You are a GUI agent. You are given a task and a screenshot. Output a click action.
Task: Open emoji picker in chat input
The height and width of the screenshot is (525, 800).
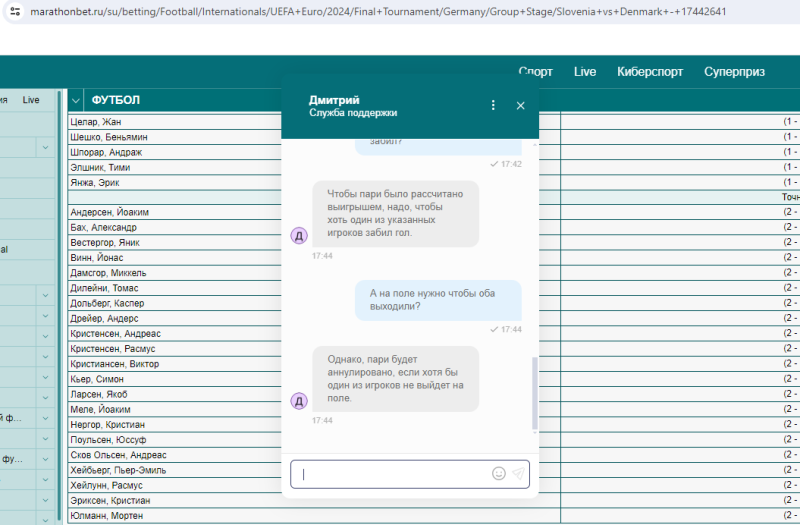coord(498,474)
